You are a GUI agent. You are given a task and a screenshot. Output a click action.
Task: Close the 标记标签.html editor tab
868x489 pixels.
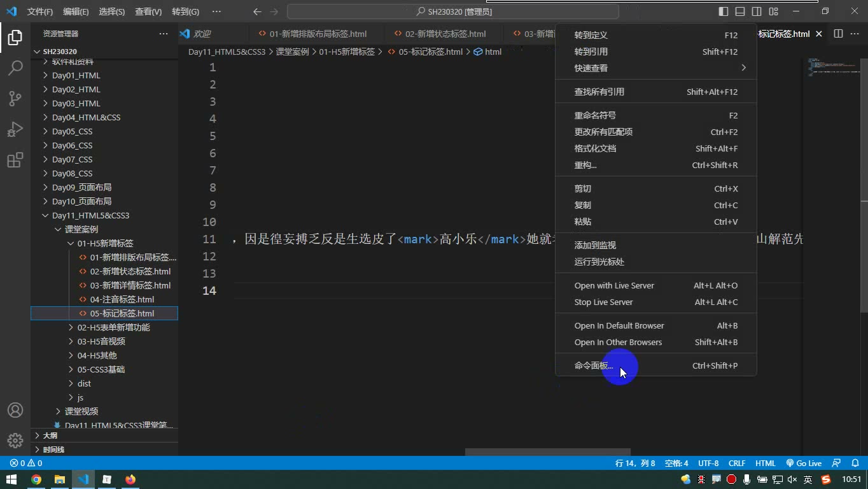click(x=819, y=34)
